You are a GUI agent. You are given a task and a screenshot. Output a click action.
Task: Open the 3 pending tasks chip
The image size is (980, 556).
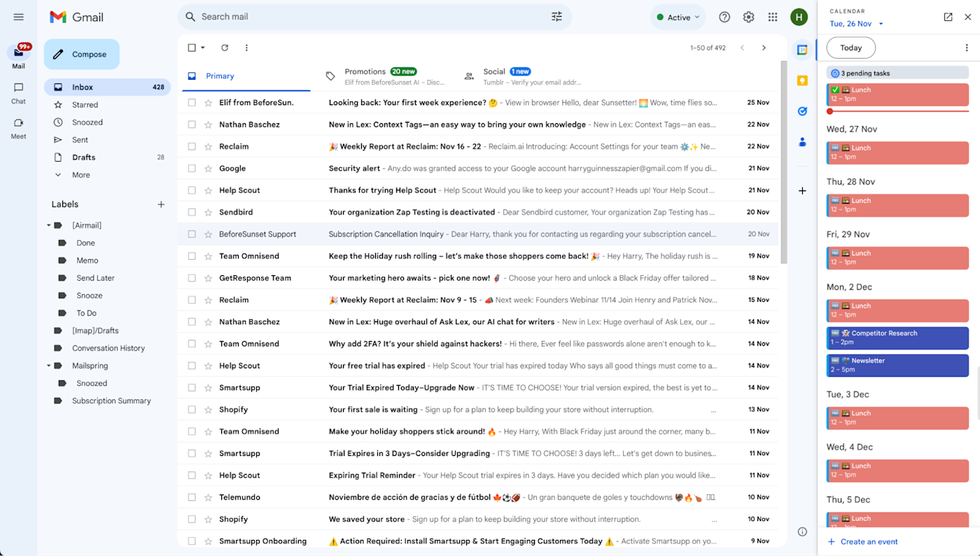coord(898,73)
